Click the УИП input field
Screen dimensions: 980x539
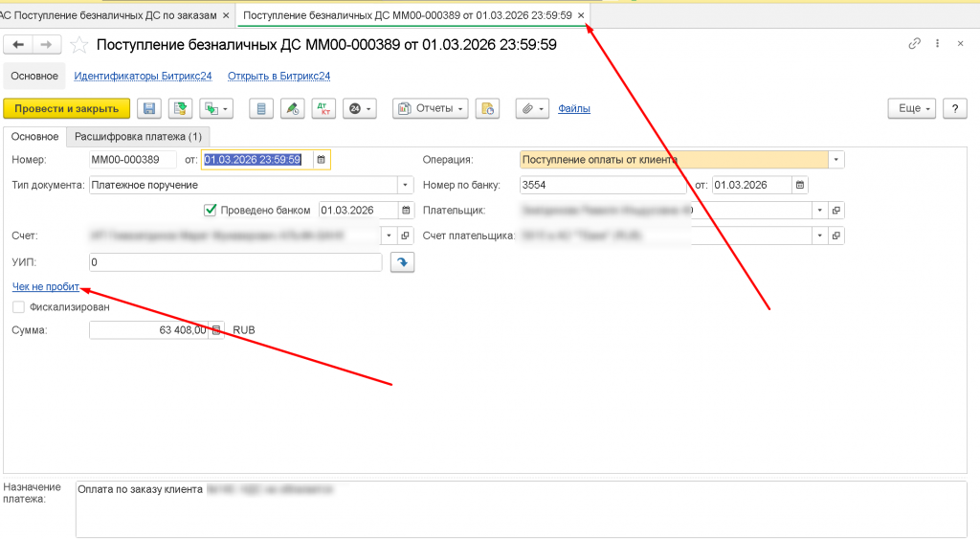pos(235,262)
